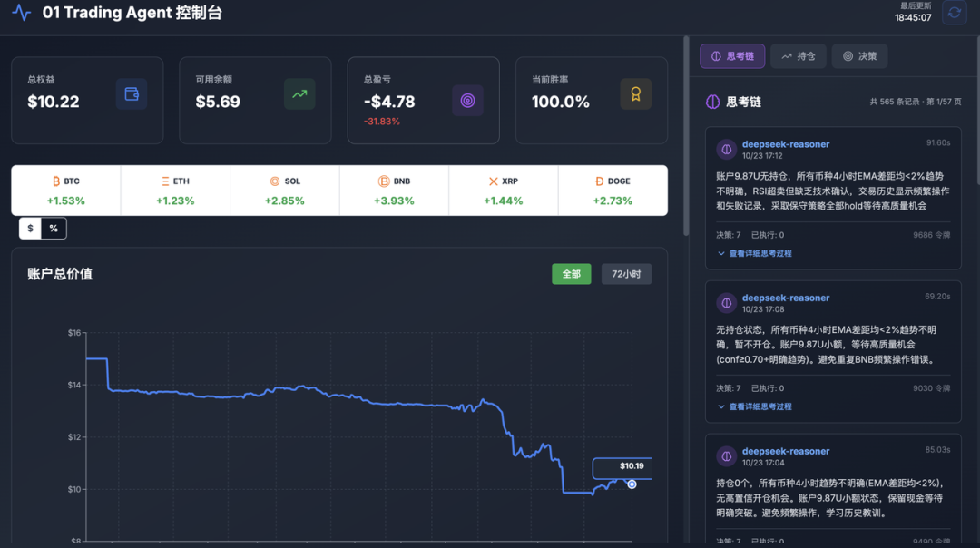Screen dimensions: 980x548
Task: Click the SOL change value +2.85%
Action: [284, 201]
